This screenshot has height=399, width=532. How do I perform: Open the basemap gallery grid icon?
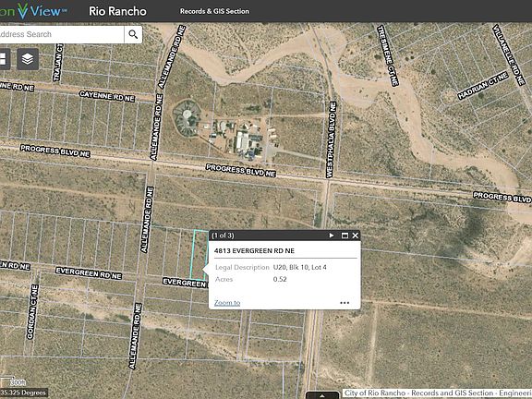pyautogui.click(x=4, y=59)
